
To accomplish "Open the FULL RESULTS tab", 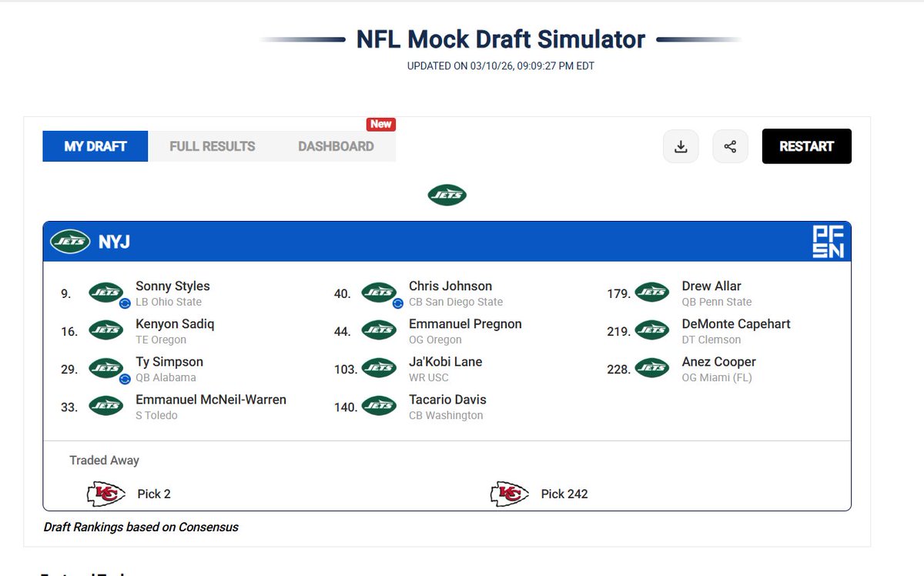I will 213,146.
